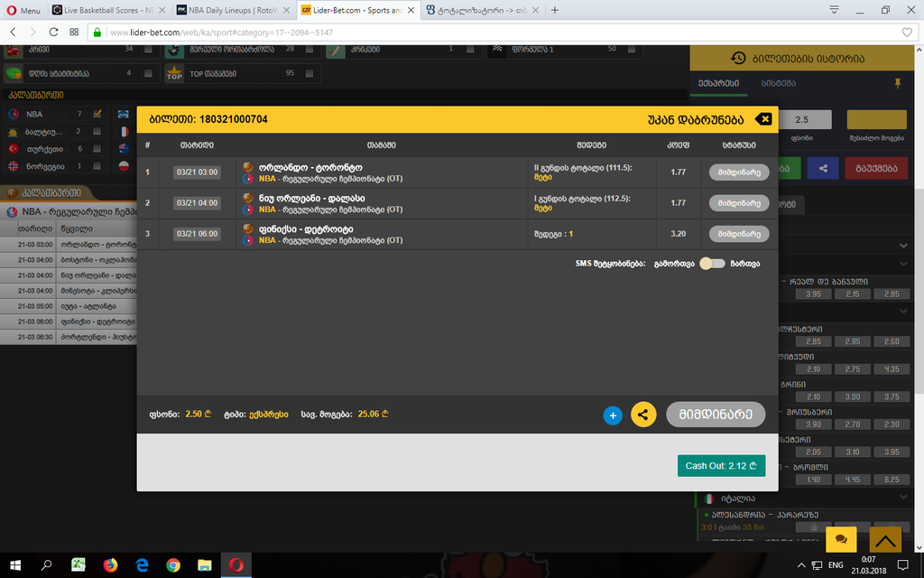The image size is (924, 578).
Task: Toggle the SMS notification switch
Action: coord(713,264)
